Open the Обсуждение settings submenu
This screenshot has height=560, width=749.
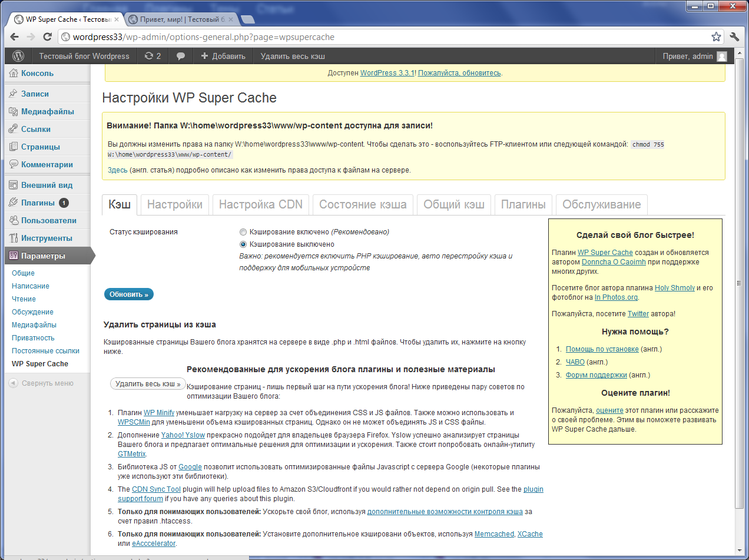32,312
